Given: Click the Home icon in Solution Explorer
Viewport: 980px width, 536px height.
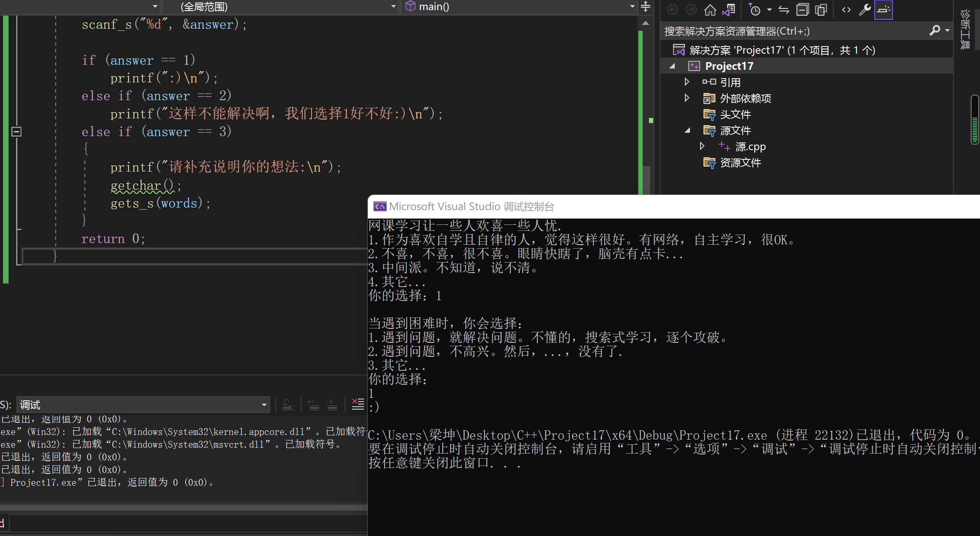Looking at the screenshot, I should pyautogui.click(x=710, y=9).
